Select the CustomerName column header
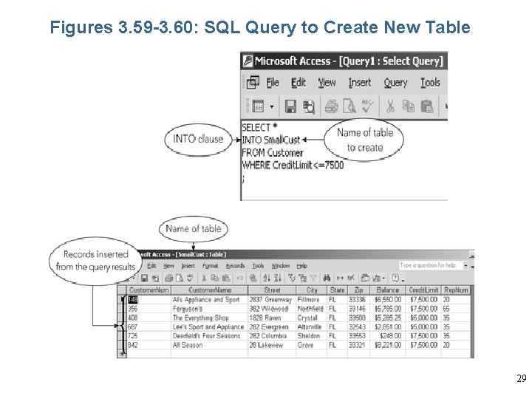The image size is (532, 399). [x=210, y=290]
